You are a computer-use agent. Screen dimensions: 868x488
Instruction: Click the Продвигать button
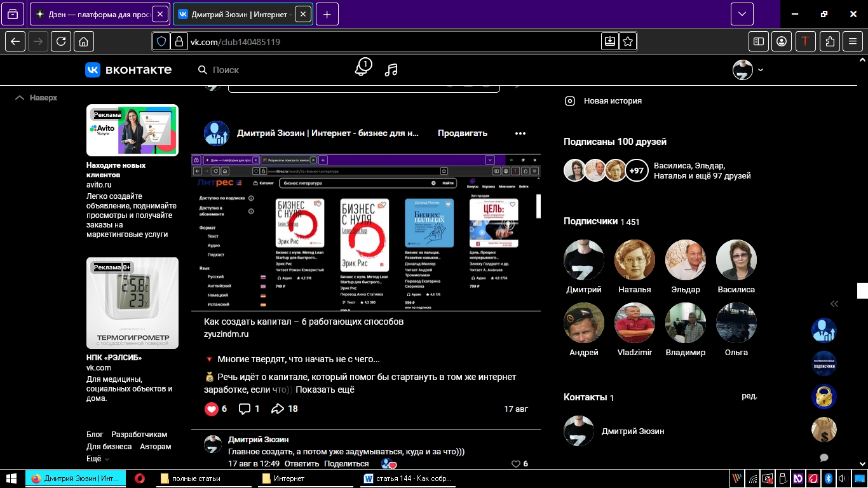click(462, 133)
